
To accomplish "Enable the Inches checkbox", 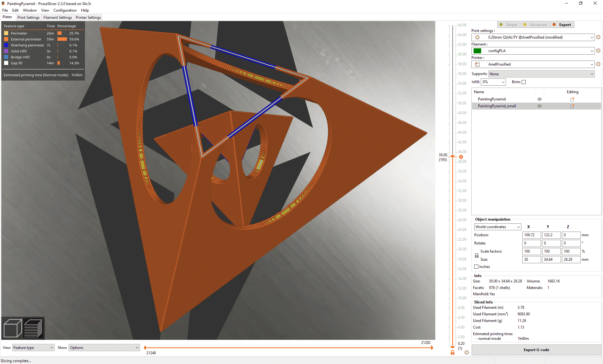I will pyautogui.click(x=476, y=267).
